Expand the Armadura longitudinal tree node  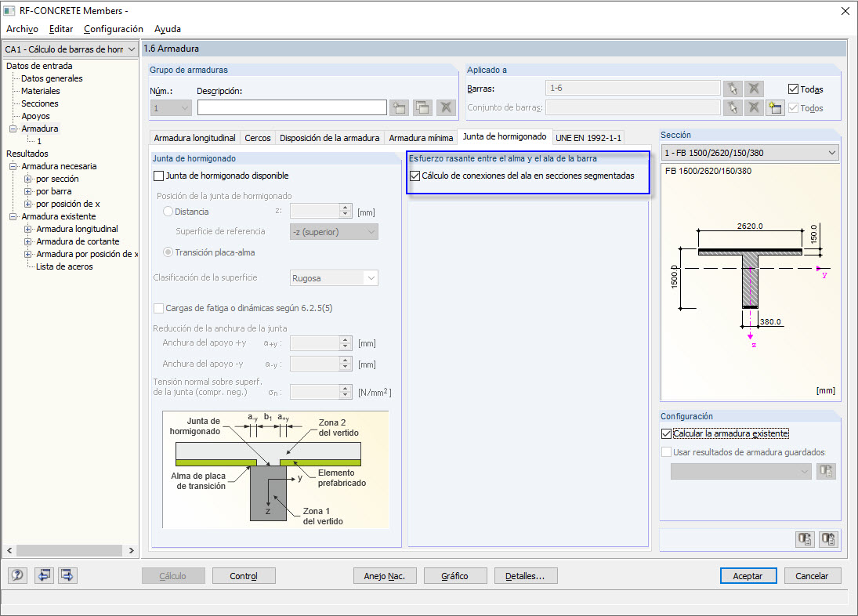click(28, 229)
